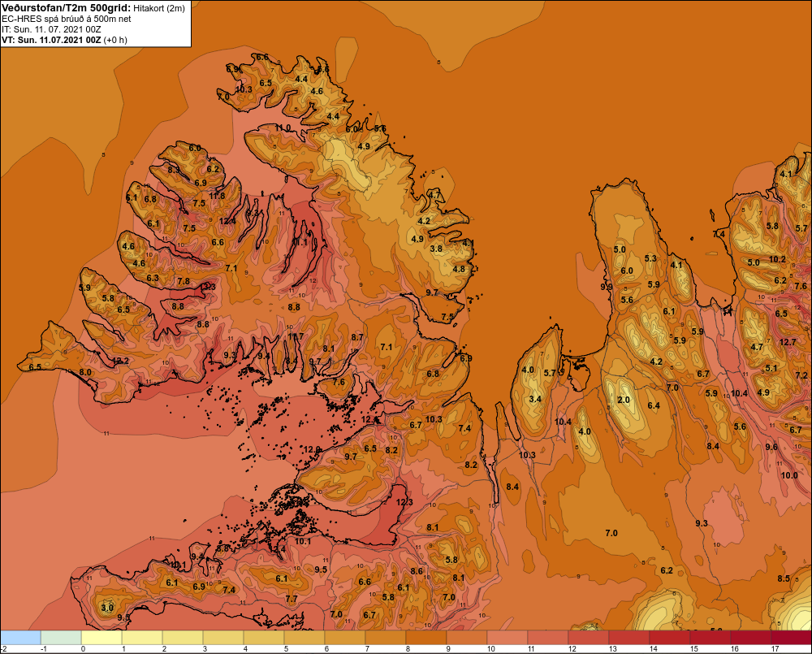Click the legend swatch between 16 and 17

tap(751, 638)
